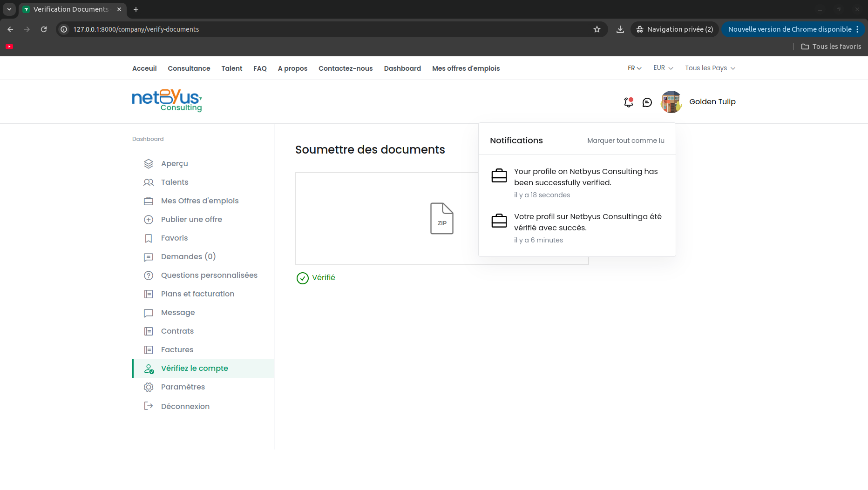Click the briefcase icon of first notification
Screen dimensions: 868x490
pyautogui.click(x=499, y=176)
